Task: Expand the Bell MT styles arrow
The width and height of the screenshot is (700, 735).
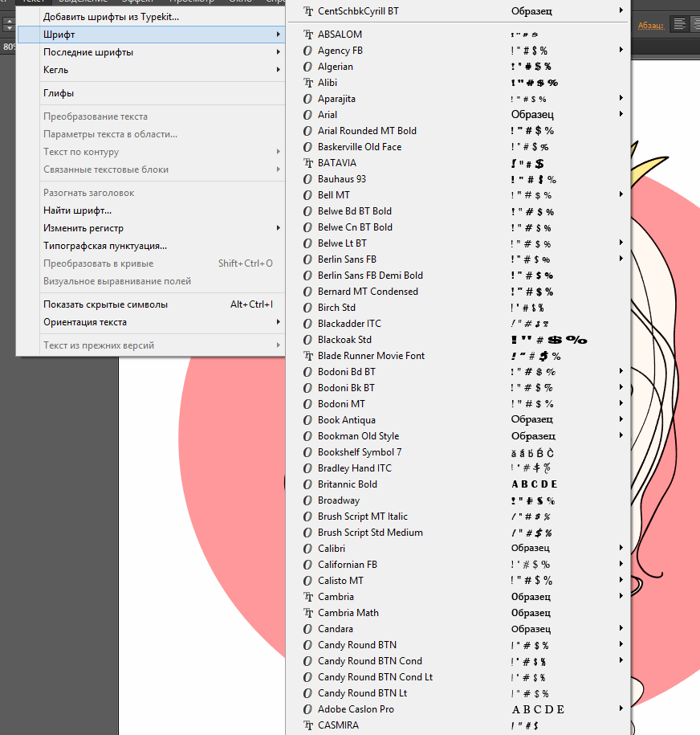Action: point(621,194)
